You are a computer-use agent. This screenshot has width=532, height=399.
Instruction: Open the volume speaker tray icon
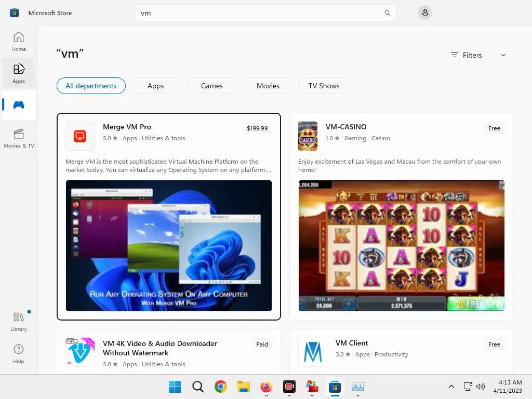coord(480,387)
